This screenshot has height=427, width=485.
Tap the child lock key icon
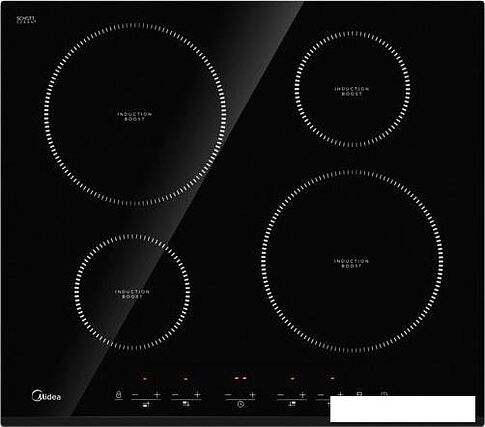point(119,395)
